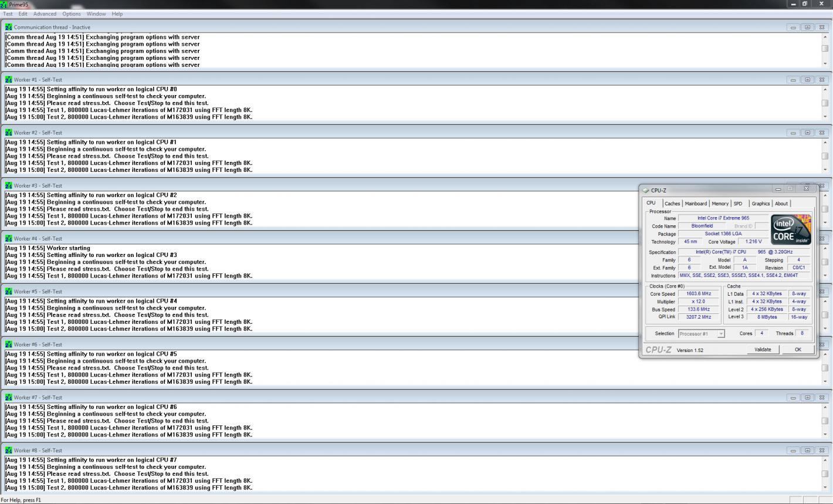
Task: Open the Help menu
Action: point(117,13)
